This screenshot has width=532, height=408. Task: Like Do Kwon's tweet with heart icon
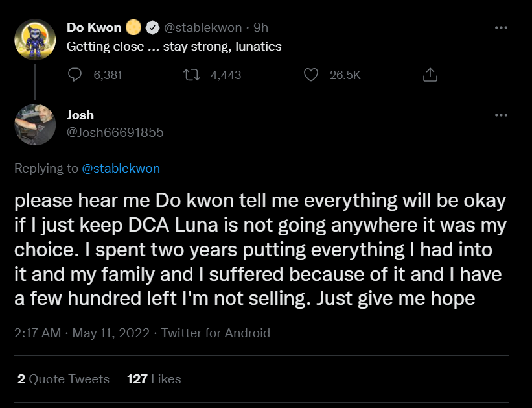(x=311, y=75)
